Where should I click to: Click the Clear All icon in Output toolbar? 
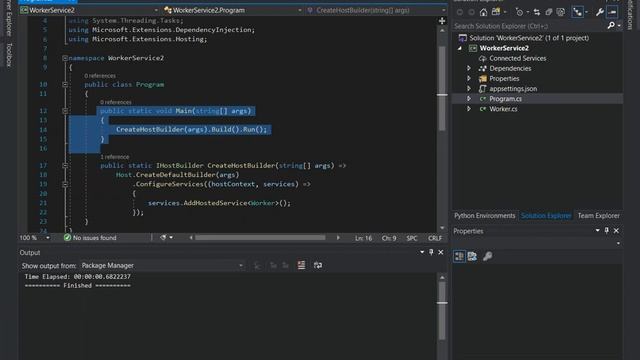(x=301, y=265)
